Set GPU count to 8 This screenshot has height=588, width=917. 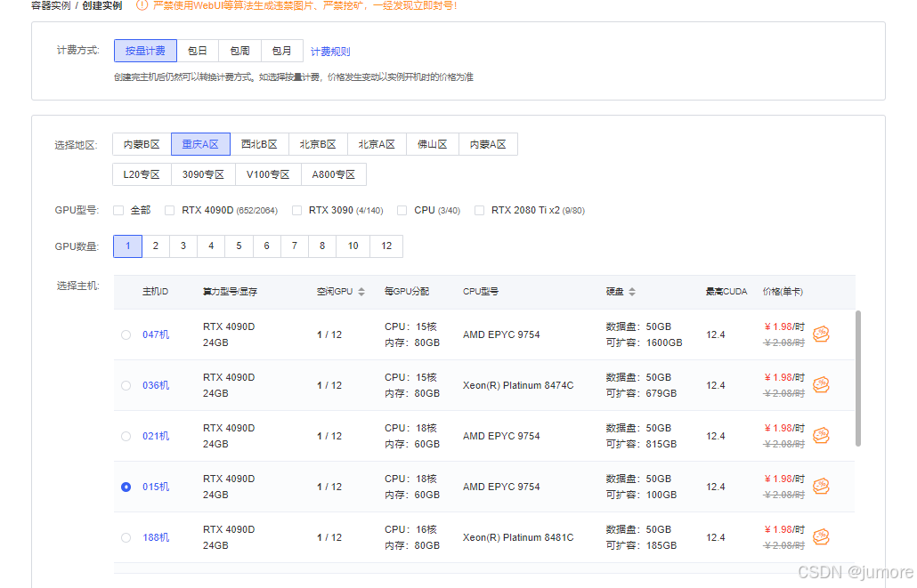click(x=322, y=246)
